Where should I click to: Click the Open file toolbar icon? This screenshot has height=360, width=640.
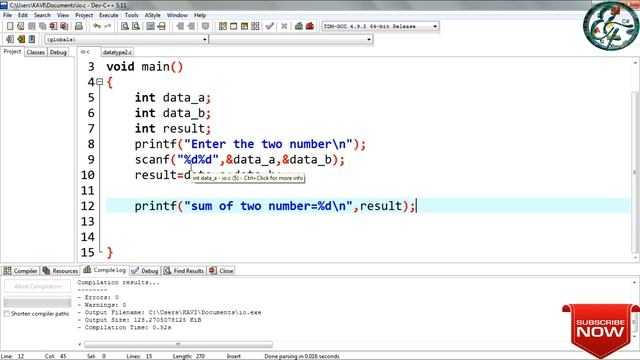coord(20,26)
